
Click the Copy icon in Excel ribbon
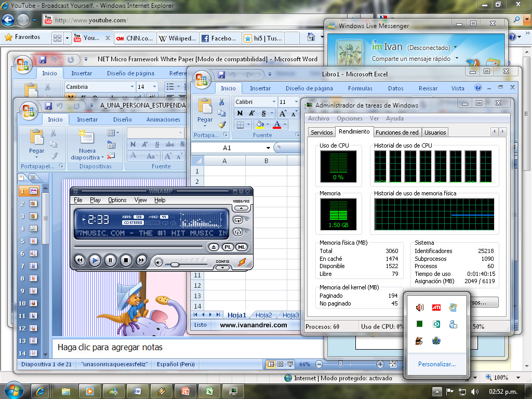[x=221, y=113]
